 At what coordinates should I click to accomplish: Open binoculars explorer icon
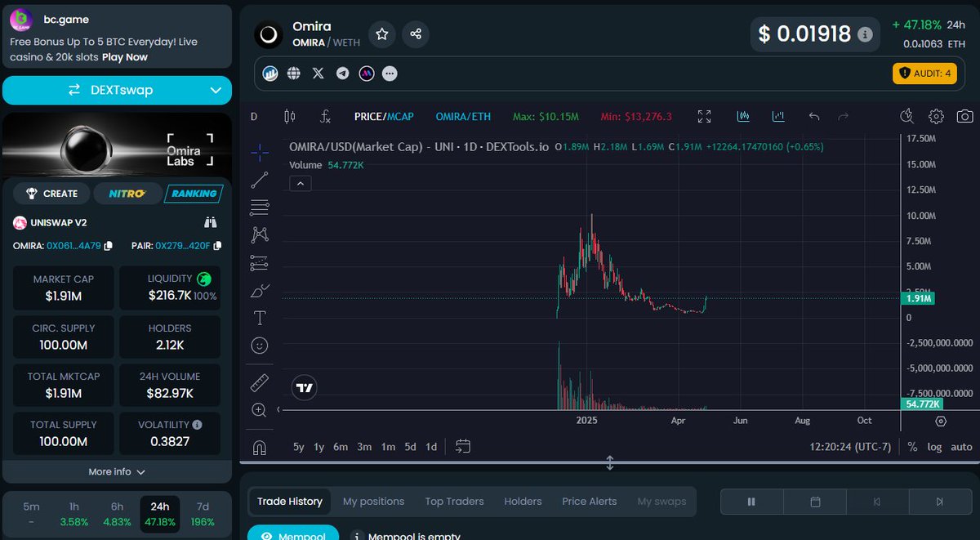click(x=211, y=222)
